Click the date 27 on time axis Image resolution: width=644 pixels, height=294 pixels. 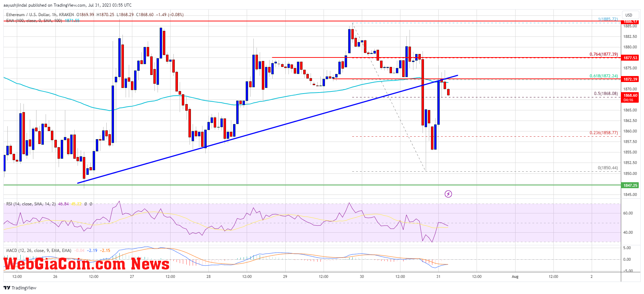[x=132, y=276]
